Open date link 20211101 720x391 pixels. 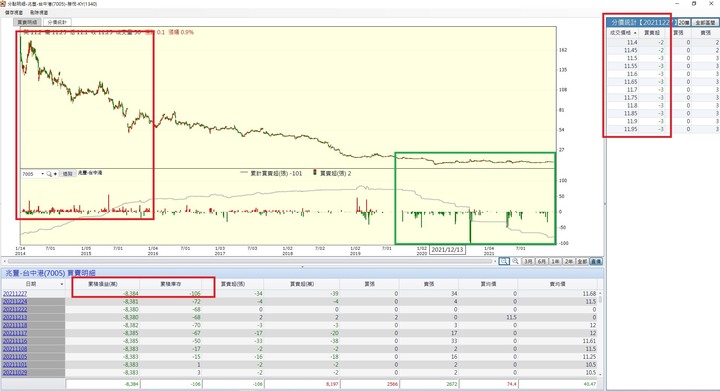point(15,364)
